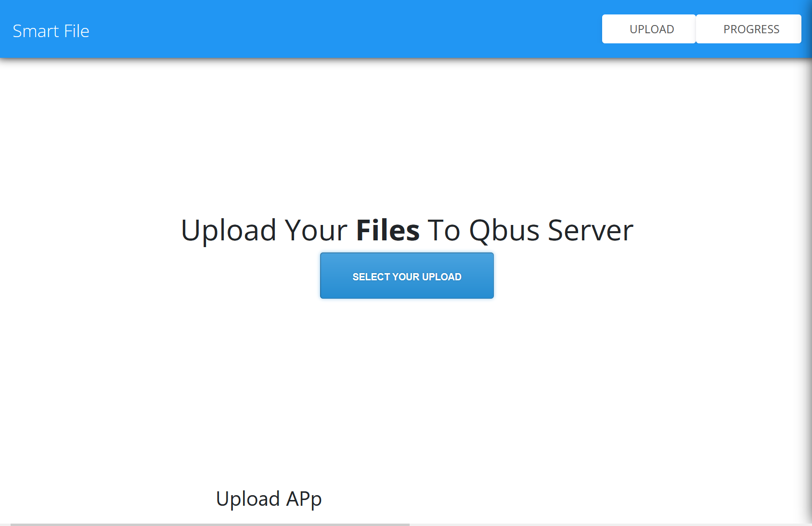Viewport: 812px width, 526px height.
Task: Click the empty horizontal scrollbar track right of thumb
Action: click(x=606, y=525)
